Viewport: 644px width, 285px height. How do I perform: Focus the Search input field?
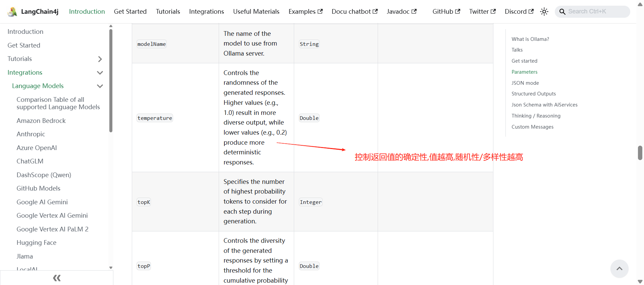pos(592,12)
